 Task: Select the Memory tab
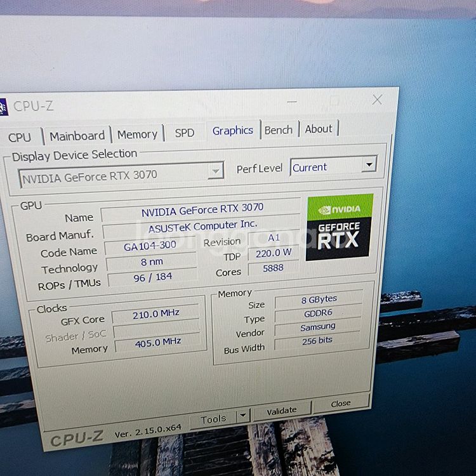tap(138, 135)
